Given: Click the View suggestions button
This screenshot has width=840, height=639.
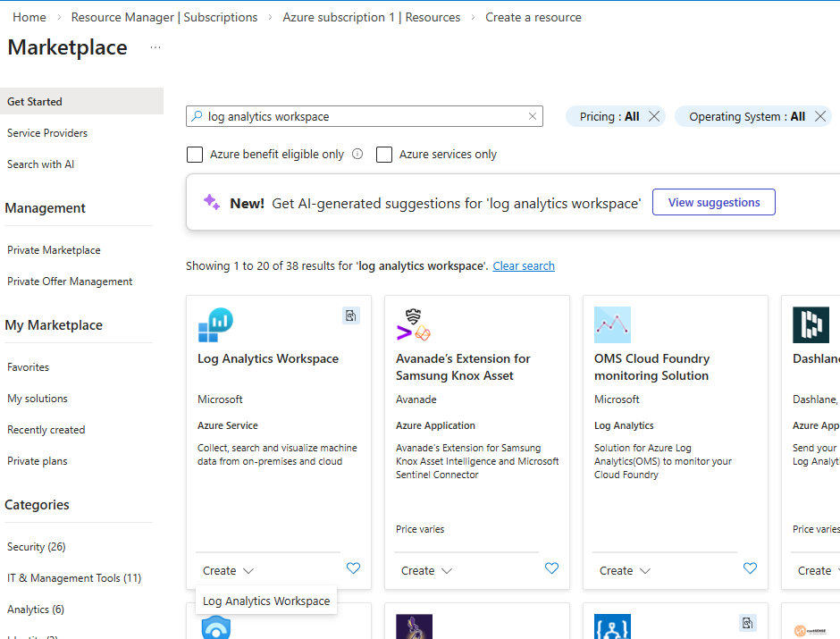Looking at the screenshot, I should point(713,202).
